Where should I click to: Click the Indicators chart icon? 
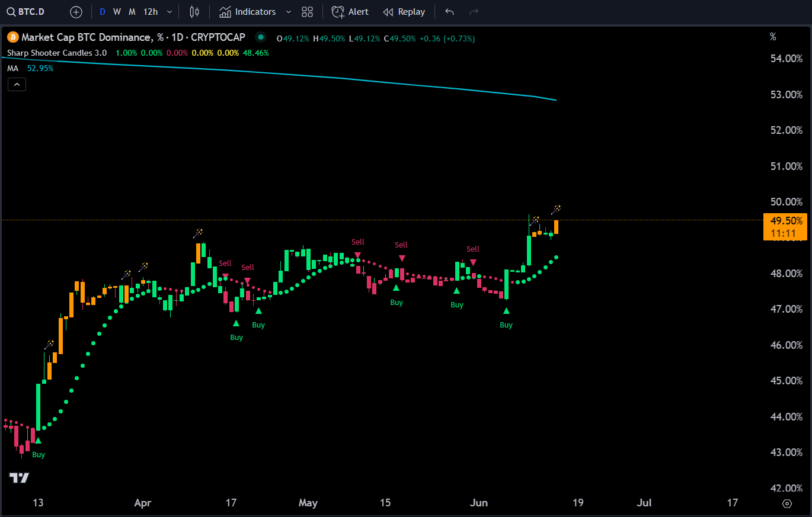(x=225, y=11)
